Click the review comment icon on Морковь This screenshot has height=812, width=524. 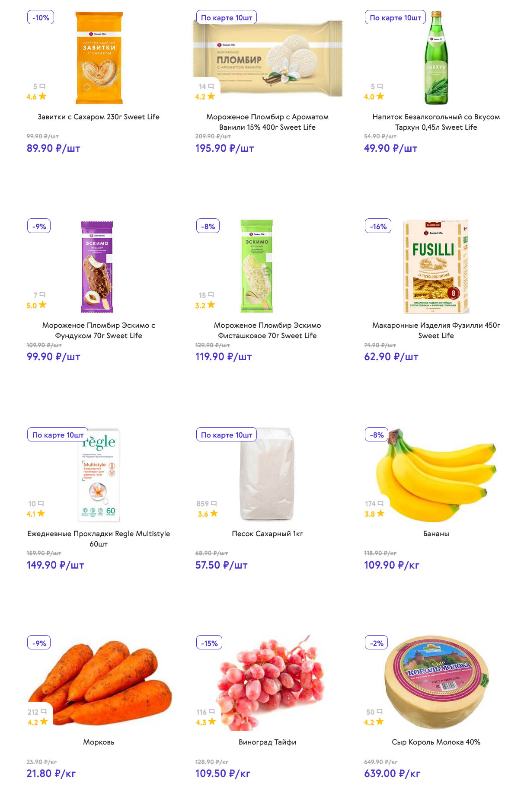click(x=44, y=712)
